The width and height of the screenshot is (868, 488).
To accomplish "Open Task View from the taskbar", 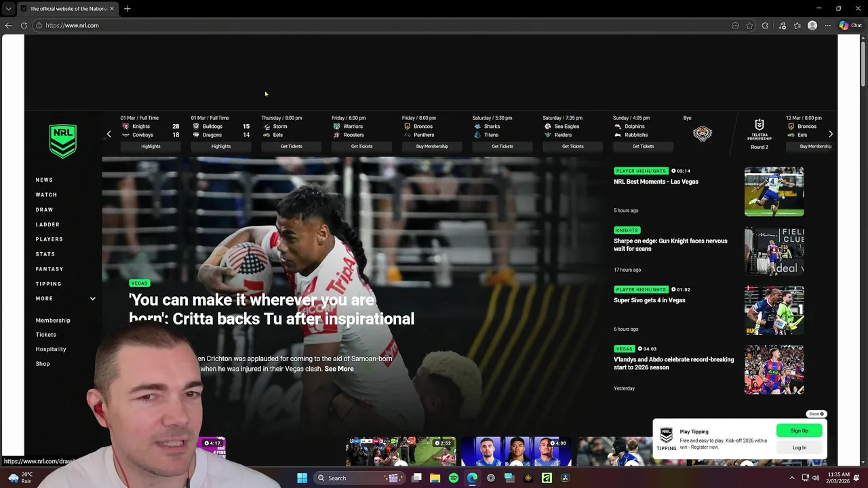I will [416, 478].
